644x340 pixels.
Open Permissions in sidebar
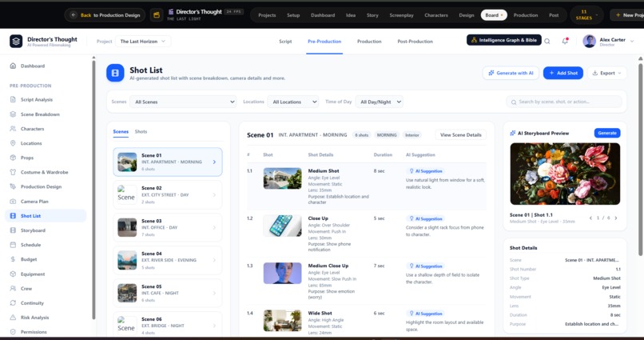pyautogui.click(x=46, y=332)
